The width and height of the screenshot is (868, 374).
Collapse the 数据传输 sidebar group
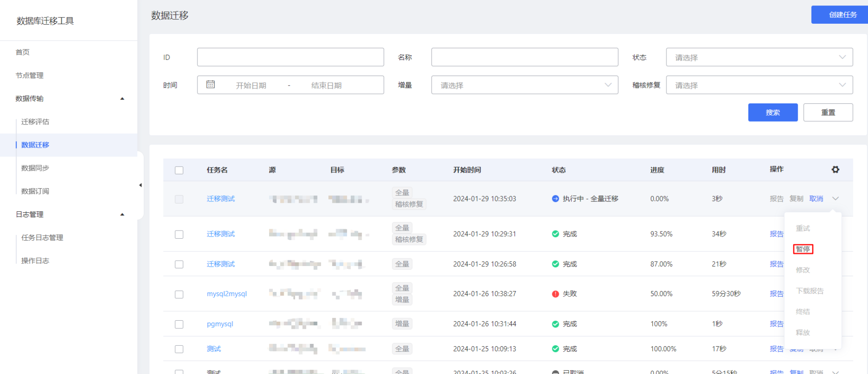122,98
